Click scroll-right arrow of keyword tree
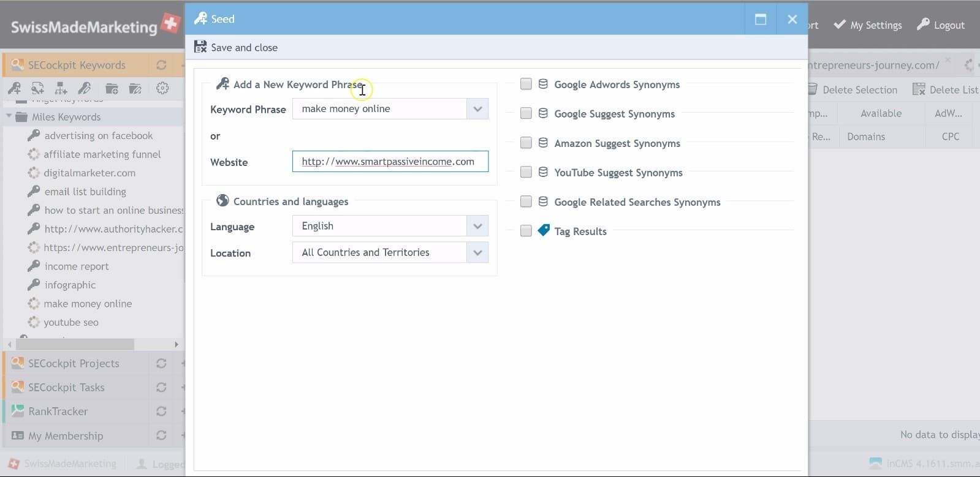This screenshot has height=477, width=980. [177, 344]
